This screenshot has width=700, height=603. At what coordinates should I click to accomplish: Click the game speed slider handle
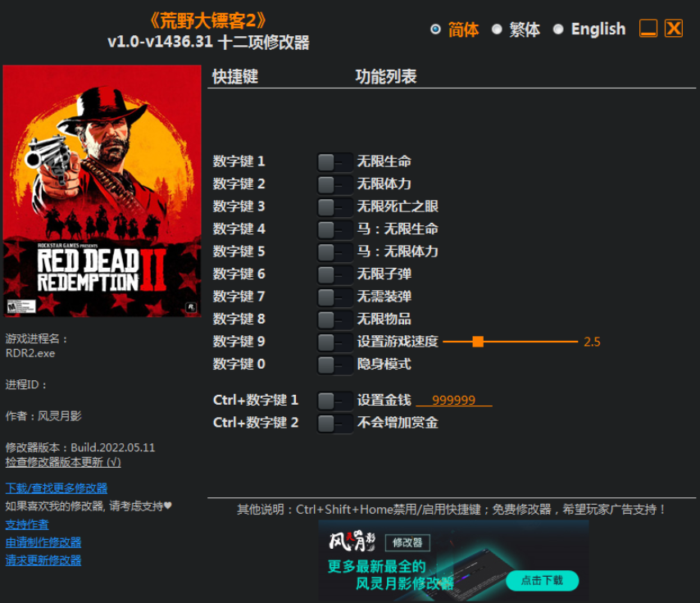click(x=478, y=342)
